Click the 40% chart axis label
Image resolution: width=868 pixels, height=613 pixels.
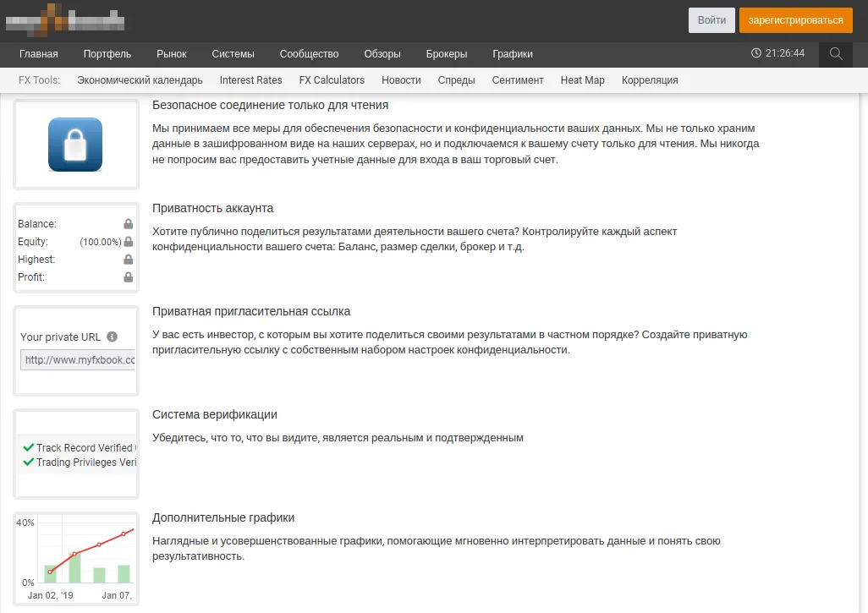(25, 523)
